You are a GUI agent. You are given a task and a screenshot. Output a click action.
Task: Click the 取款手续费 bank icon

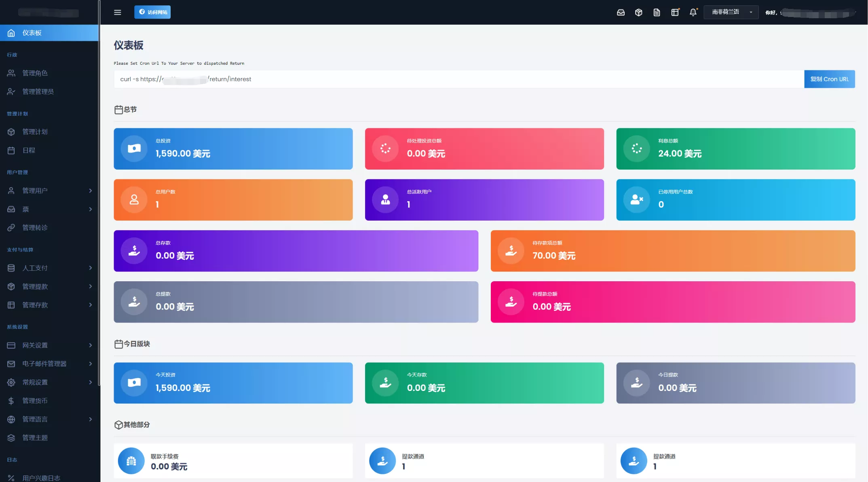(x=131, y=461)
